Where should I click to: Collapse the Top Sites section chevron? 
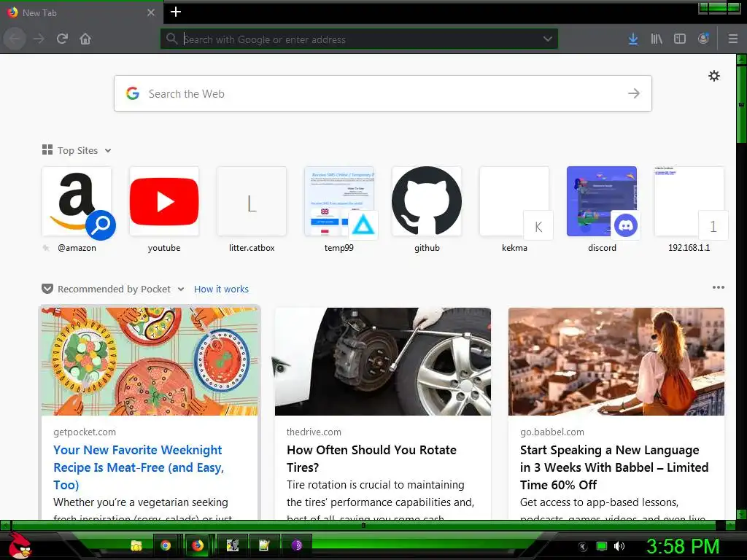tap(108, 150)
